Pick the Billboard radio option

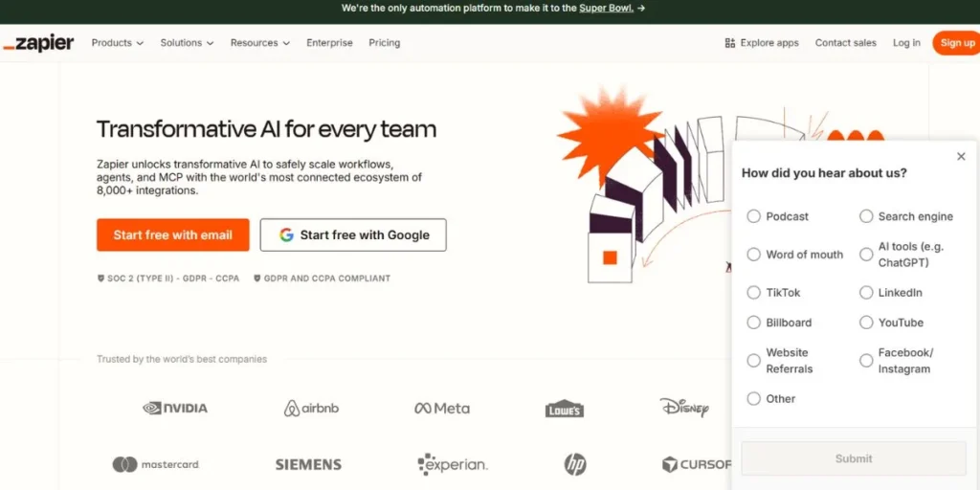click(x=754, y=323)
